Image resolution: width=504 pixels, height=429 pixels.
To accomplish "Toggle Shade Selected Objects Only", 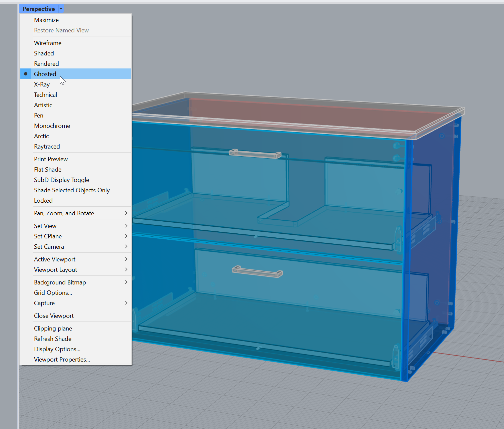I will coord(72,190).
